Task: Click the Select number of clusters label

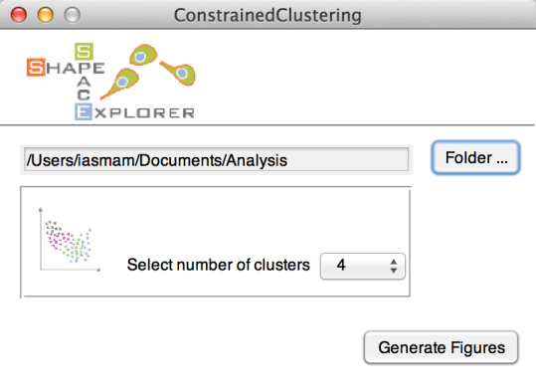Action: [x=218, y=265]
